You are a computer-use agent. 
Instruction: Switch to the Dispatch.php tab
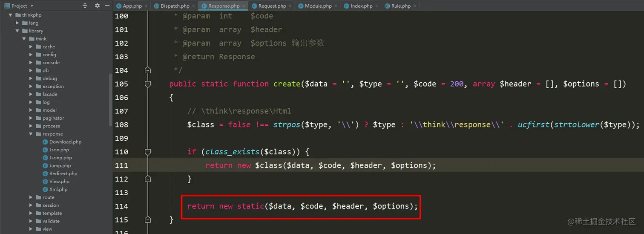pyautogui.click(x=175, y=6)
